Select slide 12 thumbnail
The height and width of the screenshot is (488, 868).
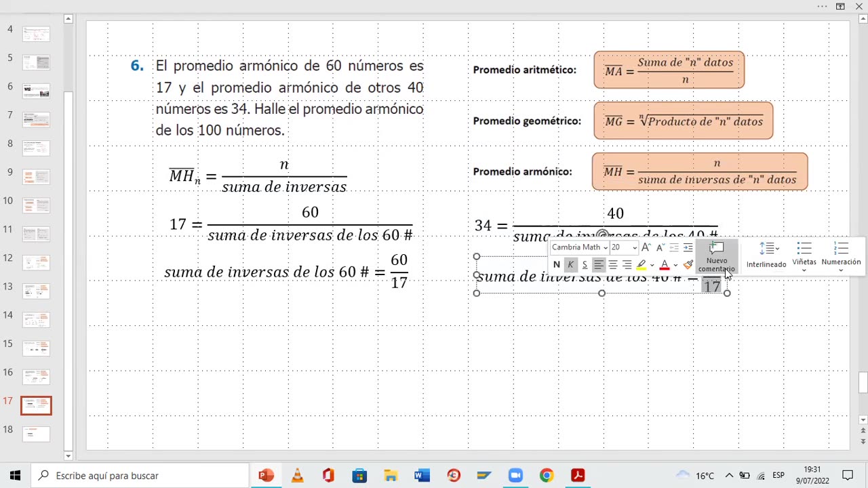coord(37,262)
